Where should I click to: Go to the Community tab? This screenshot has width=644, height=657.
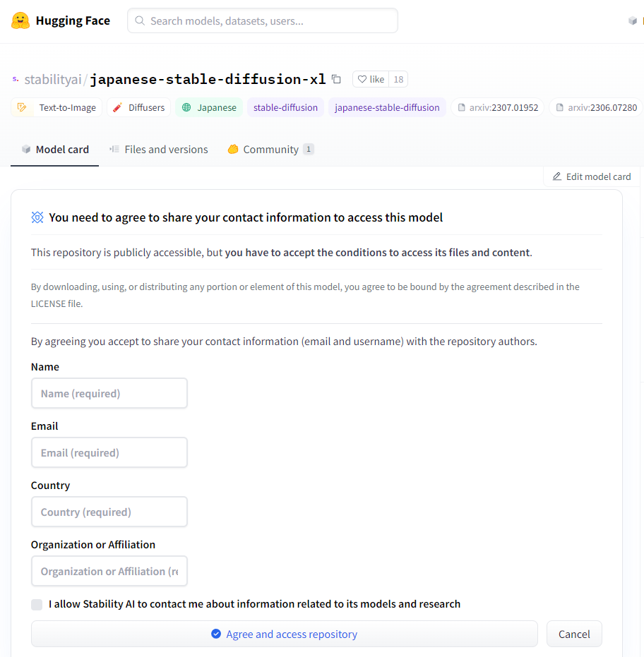270,150
